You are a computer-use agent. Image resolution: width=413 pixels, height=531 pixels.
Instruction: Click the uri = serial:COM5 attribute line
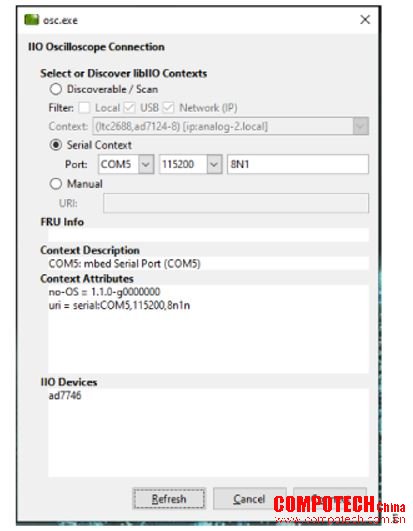click(119, 305)
